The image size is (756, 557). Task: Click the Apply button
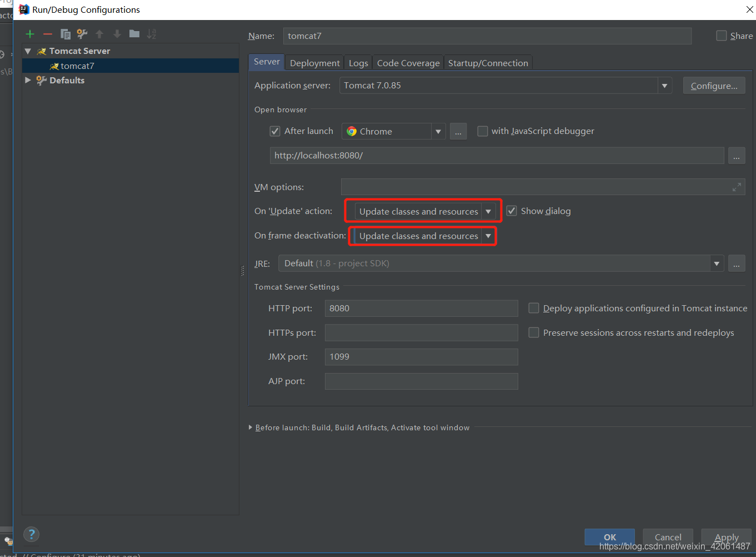[727, 537]
